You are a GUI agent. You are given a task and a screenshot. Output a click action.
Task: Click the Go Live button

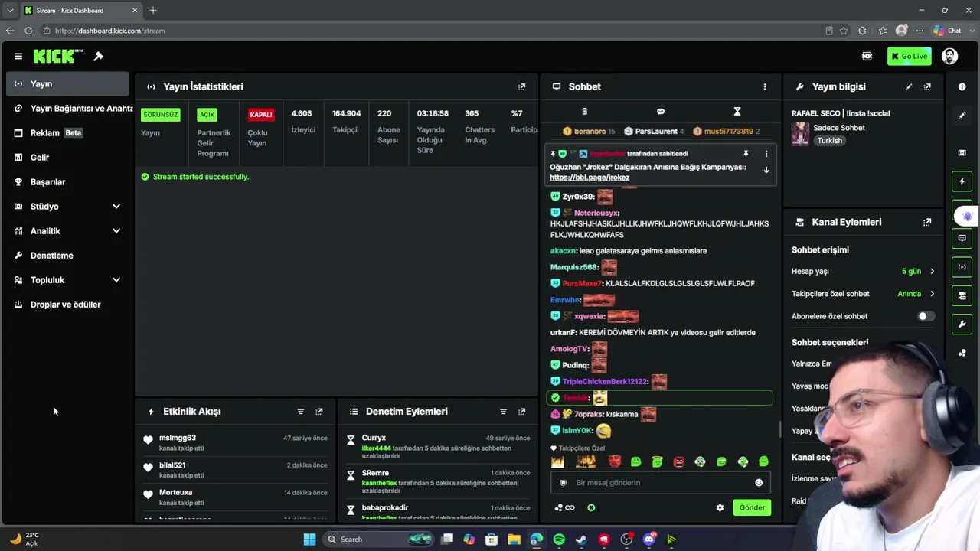click(910, 56)
